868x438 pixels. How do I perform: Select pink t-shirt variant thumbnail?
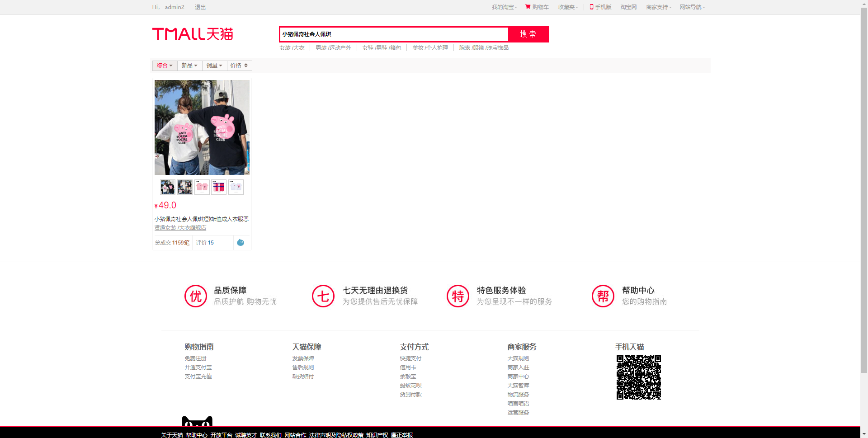(x=202, y=187)
